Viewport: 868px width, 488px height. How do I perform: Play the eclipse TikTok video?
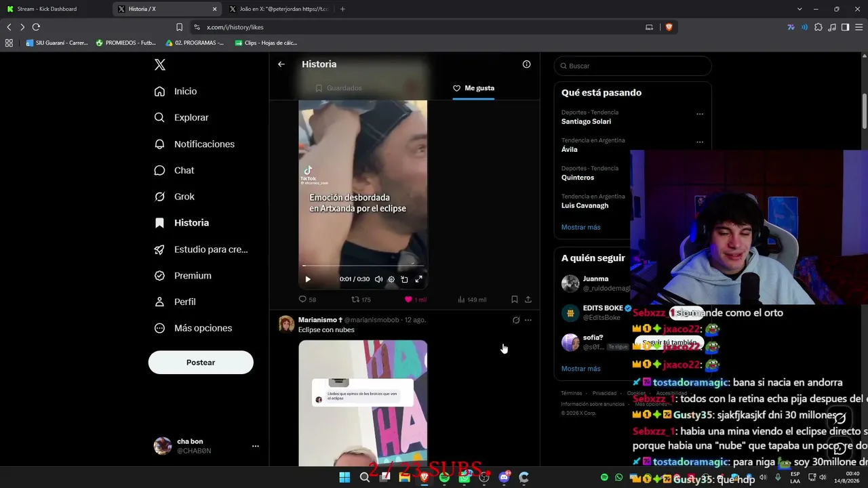tap(308, 279)
